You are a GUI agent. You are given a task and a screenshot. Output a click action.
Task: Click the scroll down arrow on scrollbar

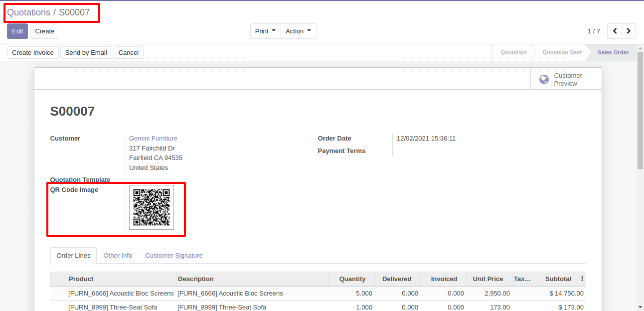[640, 307]
